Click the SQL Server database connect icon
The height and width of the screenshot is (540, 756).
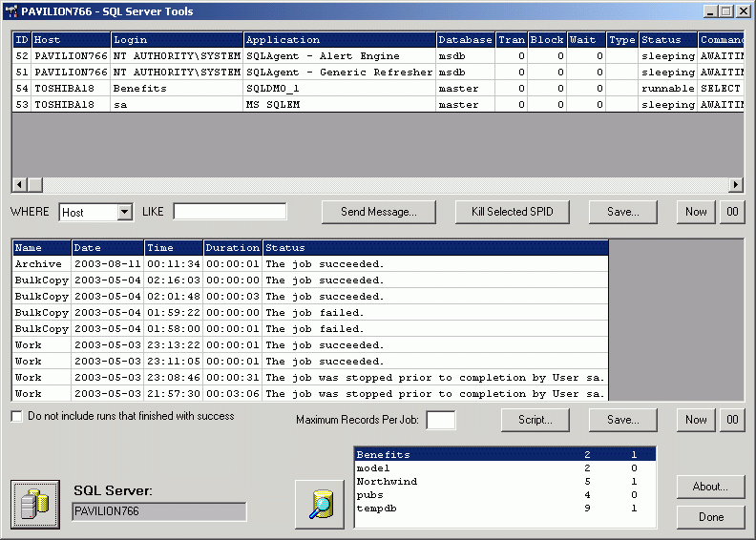[x=35, y=505]
